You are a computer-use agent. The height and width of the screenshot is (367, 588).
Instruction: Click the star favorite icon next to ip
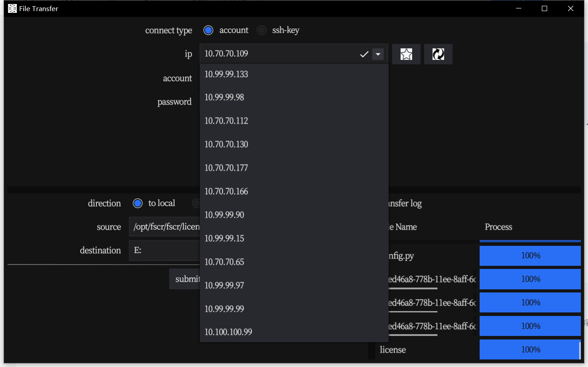click(406, 54)
